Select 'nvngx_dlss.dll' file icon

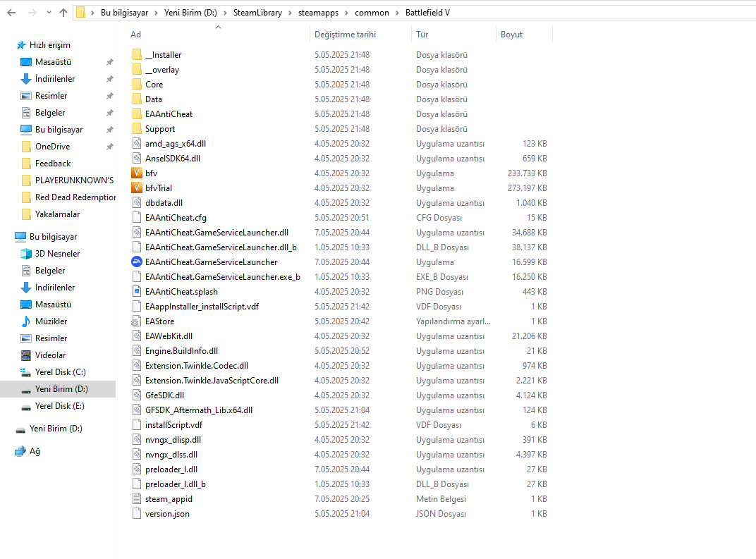(137, 455)
